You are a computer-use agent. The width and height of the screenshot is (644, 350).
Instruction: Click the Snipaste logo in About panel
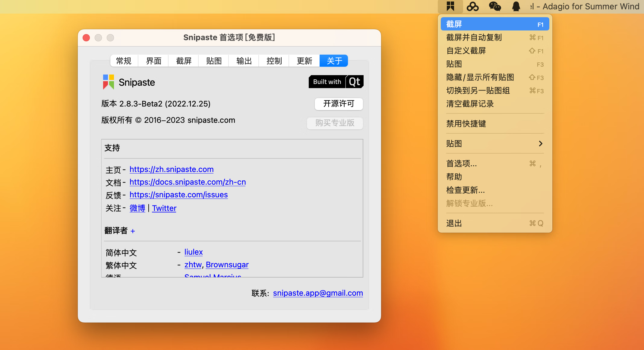coord(109,82)
